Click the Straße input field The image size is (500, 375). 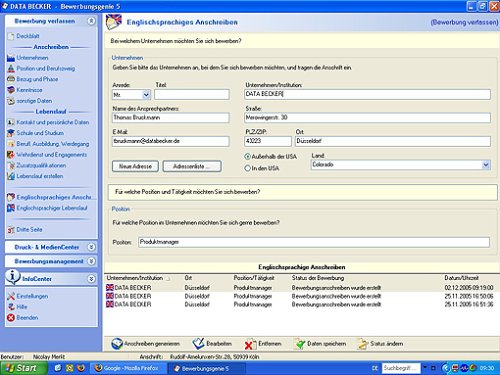coord(367,118)
